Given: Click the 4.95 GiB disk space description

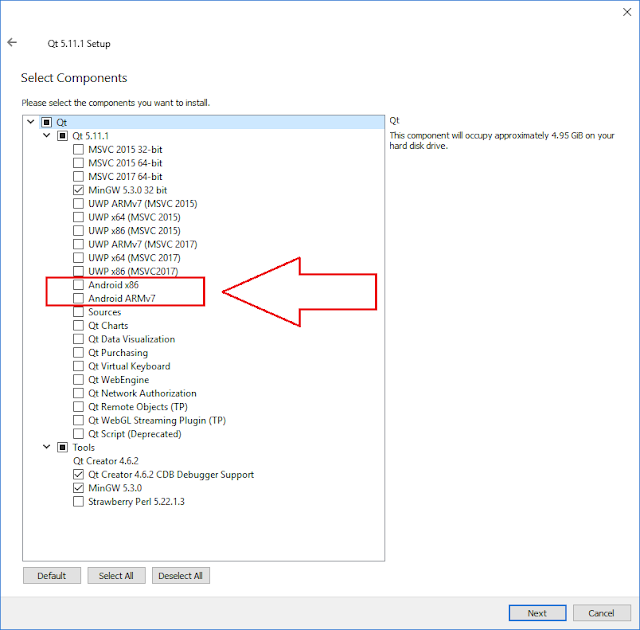Looking at the screenshot, I should pos(502,140).
